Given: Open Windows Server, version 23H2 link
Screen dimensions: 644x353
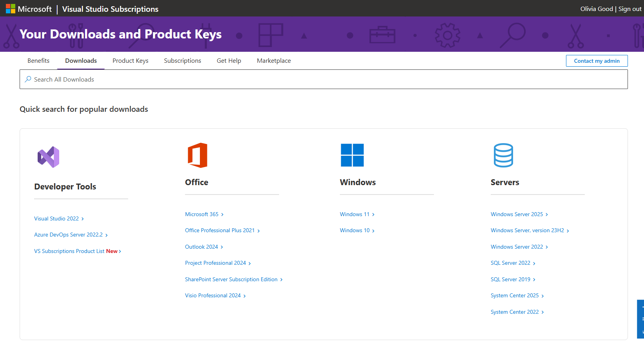Looking at the screenshot, I should click(x=530, y=231).
